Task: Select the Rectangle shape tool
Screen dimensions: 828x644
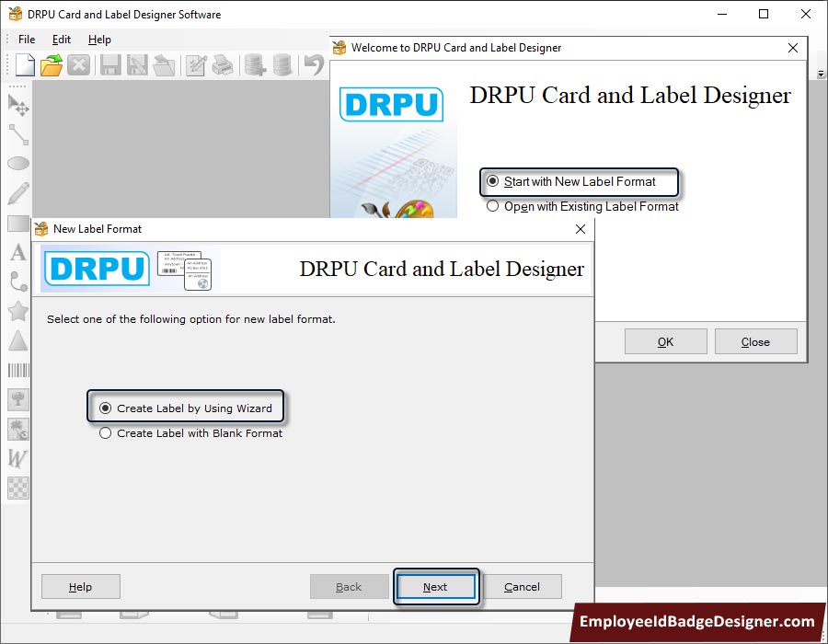Action: [x=18, y=224]
